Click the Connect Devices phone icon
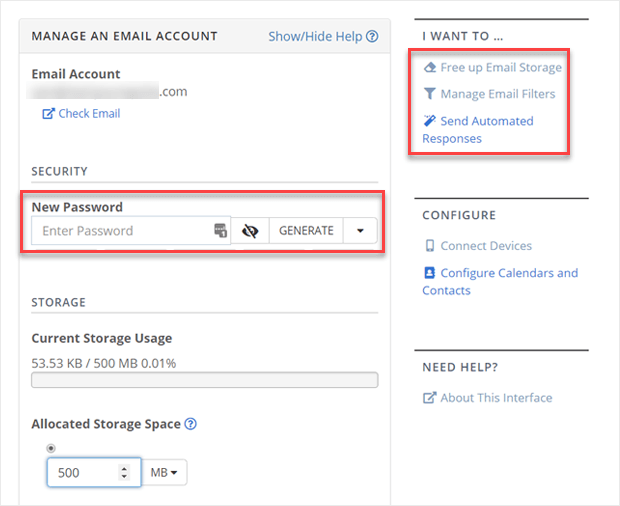Image resolution: width=620 pixels, height=506 pixels. pos(430,246)
